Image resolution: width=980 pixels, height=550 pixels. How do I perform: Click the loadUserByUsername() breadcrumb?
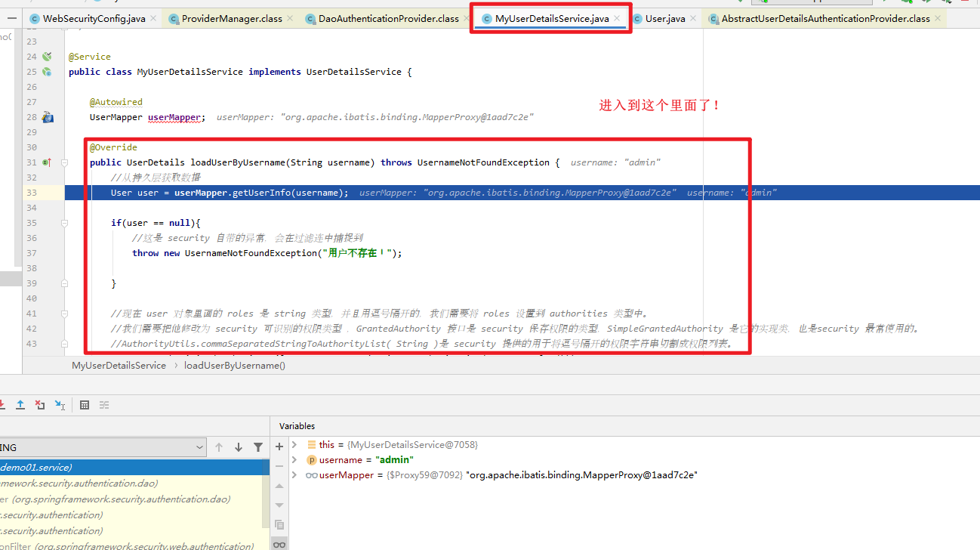(234, 365)
